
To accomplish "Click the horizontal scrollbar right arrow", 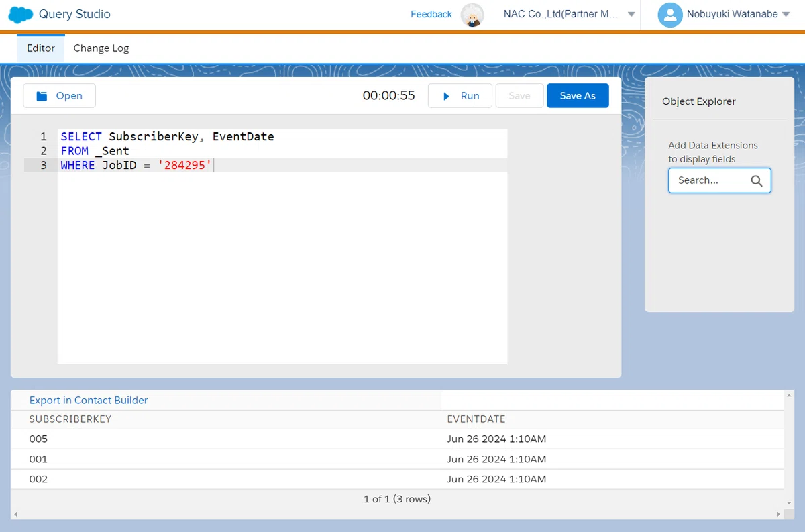I will click(779, 515).
